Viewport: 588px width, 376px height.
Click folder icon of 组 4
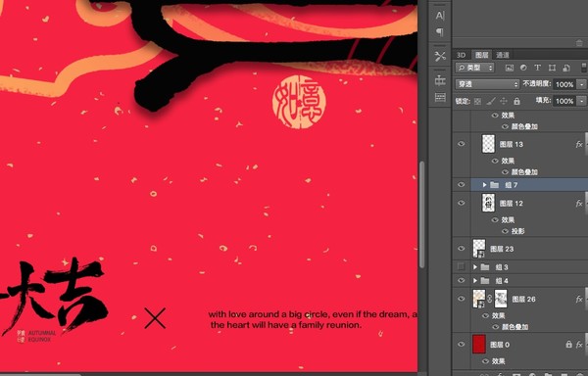click(485, 280)
